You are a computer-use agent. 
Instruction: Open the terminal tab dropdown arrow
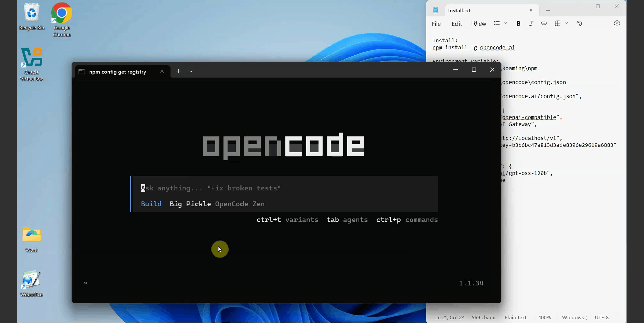coord(191,71)
